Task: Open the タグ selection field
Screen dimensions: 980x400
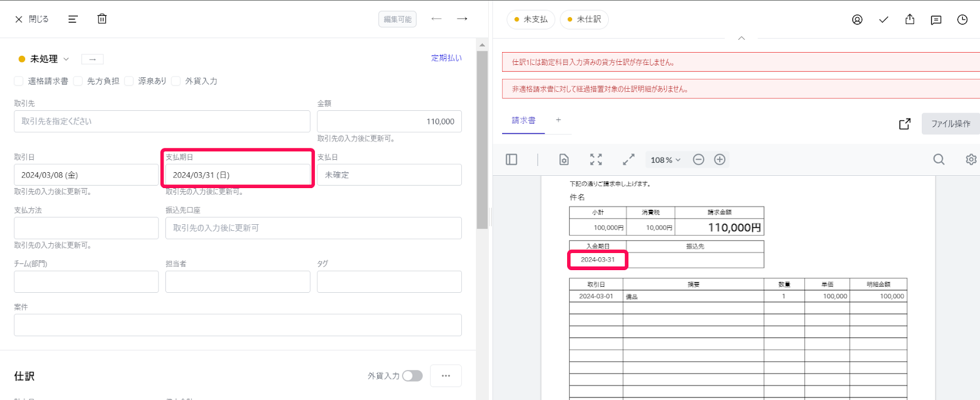Action: point(389,282)
